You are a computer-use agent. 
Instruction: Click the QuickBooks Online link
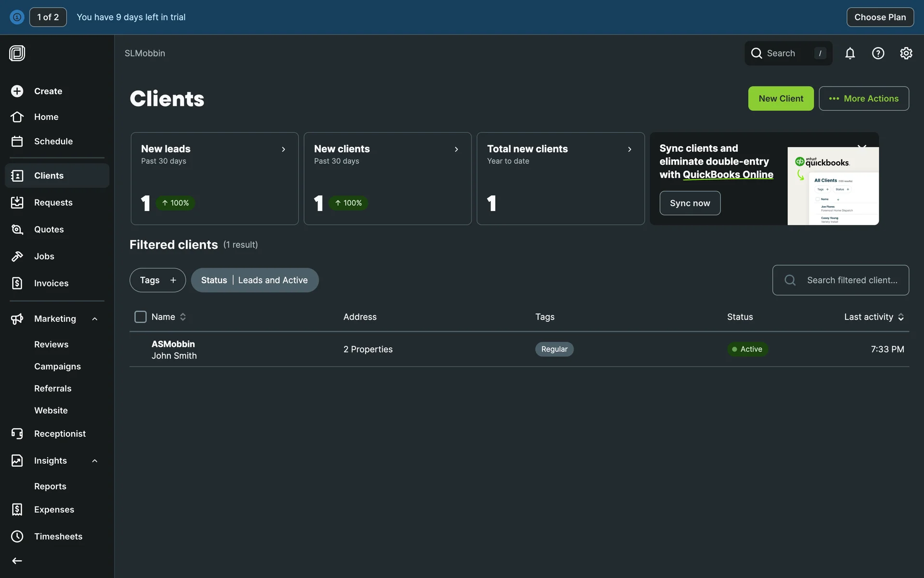pos(728,175)
